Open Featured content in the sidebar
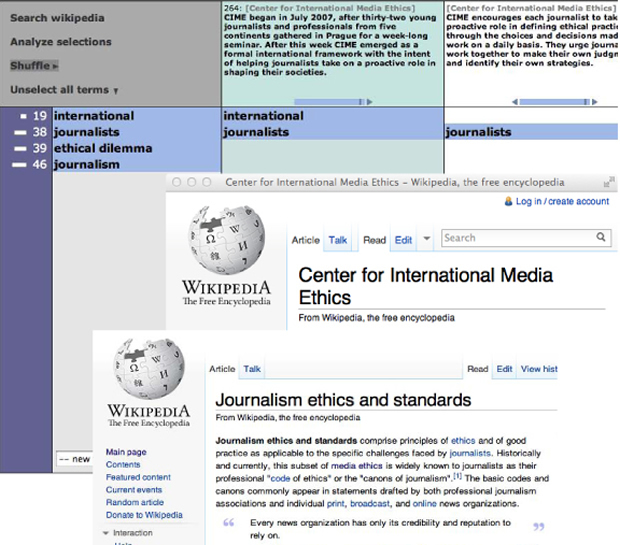620x545 pixels. pyautogui.click(x=138, y=477)
